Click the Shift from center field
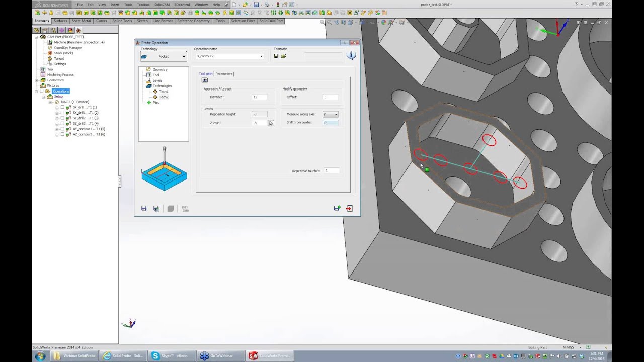The height and width of the screenshot is (362, 644). pos(330,123)
